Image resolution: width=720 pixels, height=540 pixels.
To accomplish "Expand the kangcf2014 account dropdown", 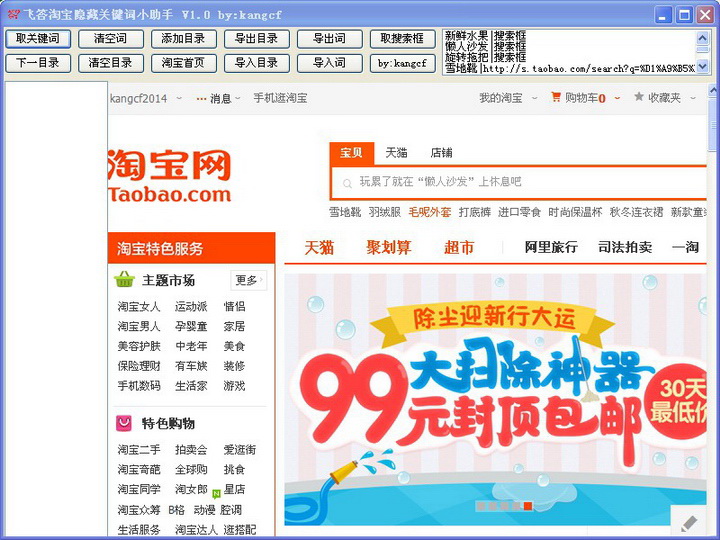I will coord(179,98).
